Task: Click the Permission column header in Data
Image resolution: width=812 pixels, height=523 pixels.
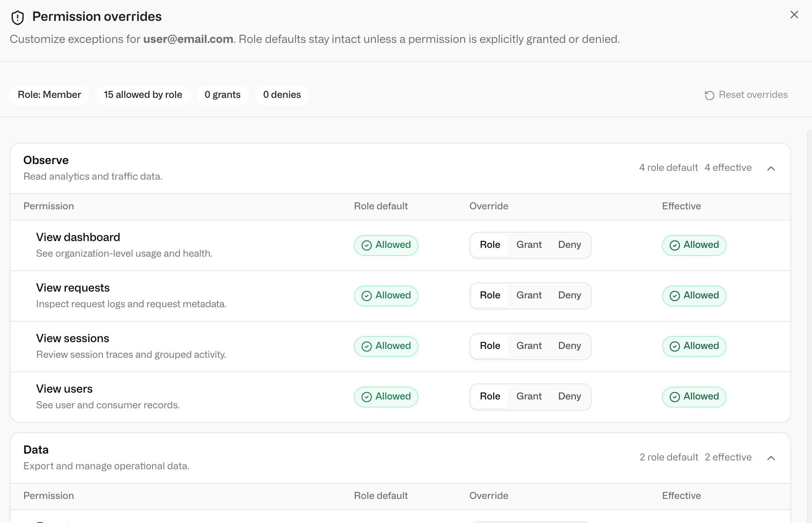Action: [x=49, y=496]
